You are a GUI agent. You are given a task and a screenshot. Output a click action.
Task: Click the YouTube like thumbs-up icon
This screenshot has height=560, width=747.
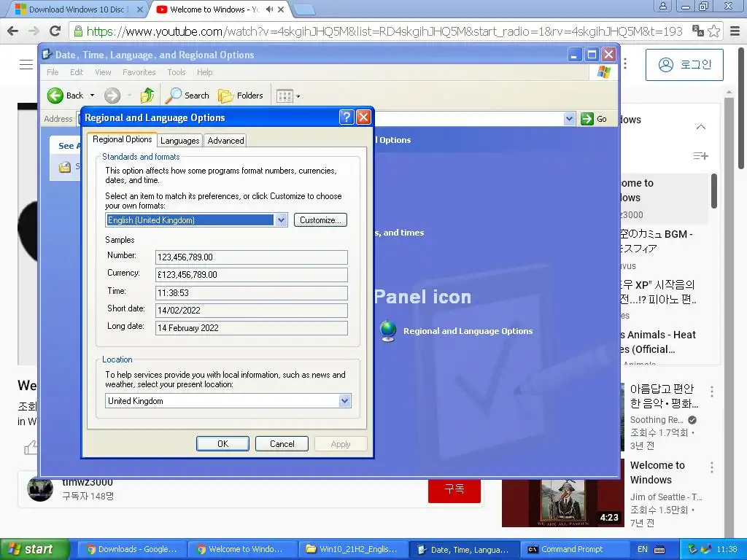point(31,448)
